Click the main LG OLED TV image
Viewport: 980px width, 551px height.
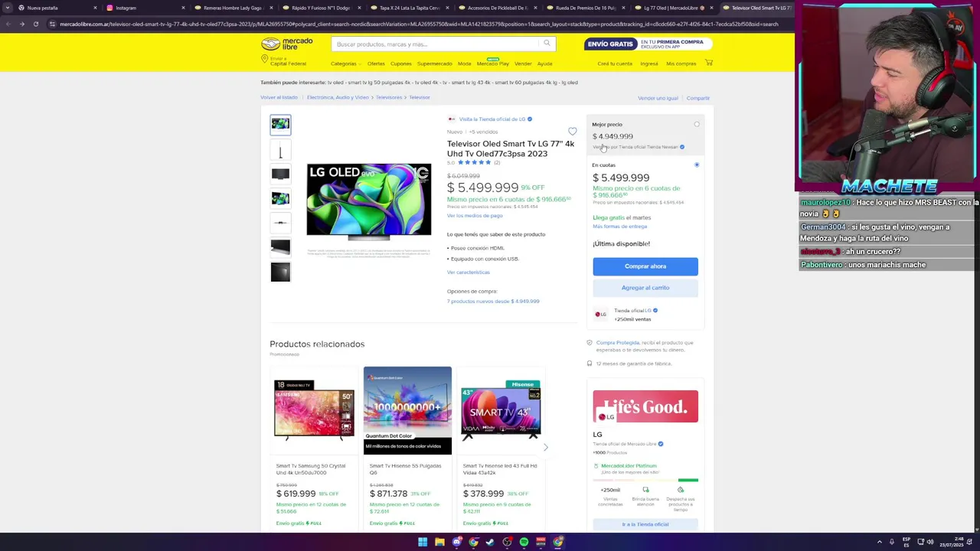tap(369, 201)
